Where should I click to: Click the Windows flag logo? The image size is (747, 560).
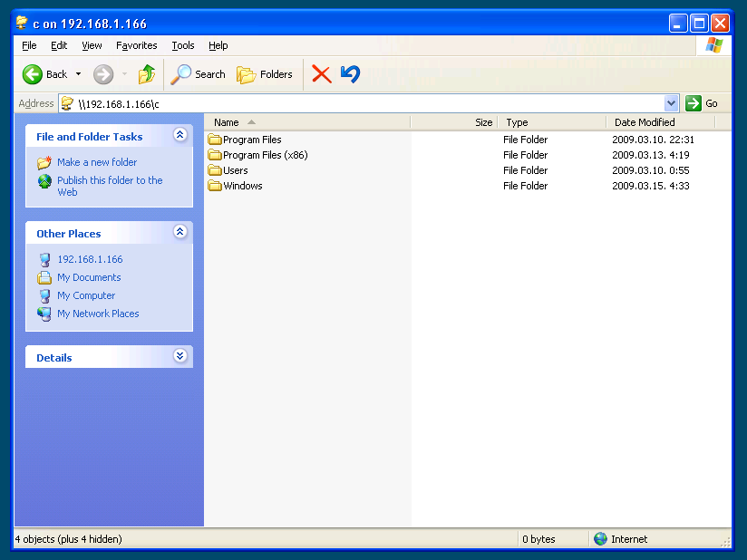[x=714, y=45]
